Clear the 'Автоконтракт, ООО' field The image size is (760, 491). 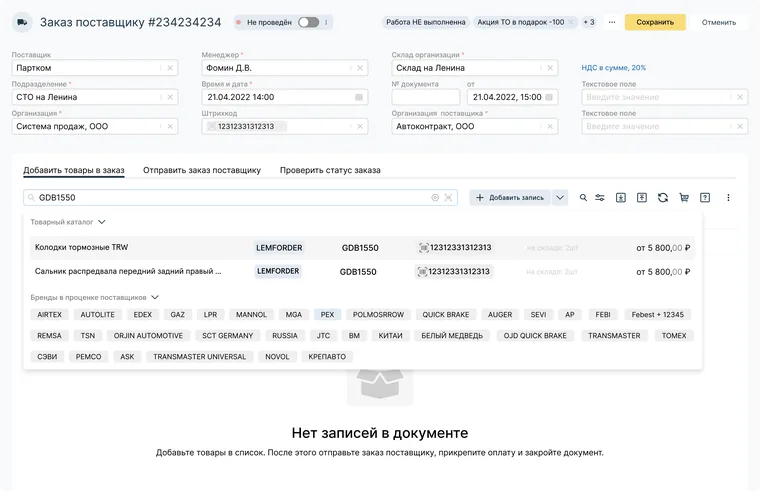550,127
